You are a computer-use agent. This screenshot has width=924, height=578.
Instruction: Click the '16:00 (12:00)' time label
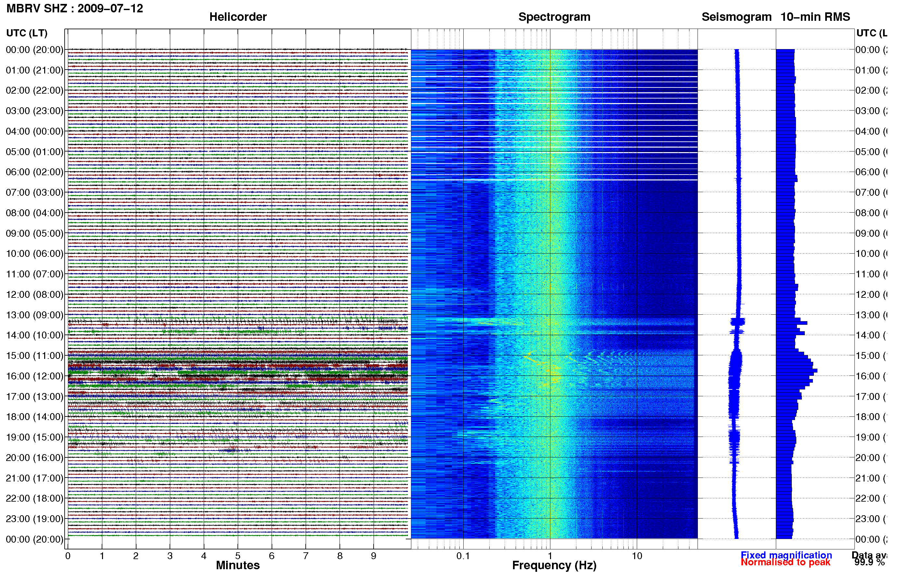34,376
